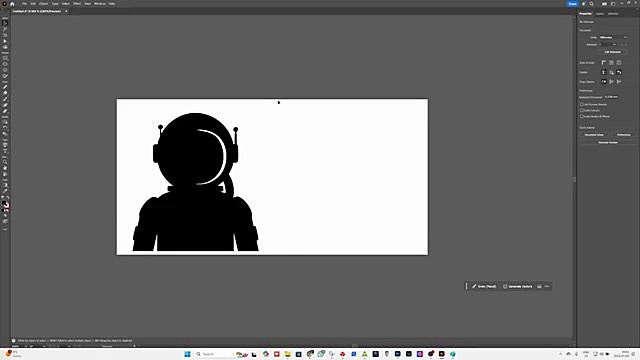Viewport: 640px width, 360px height.
Task: Click icon right of Generate Vectors in task bar
Action: tap(539, 287)
